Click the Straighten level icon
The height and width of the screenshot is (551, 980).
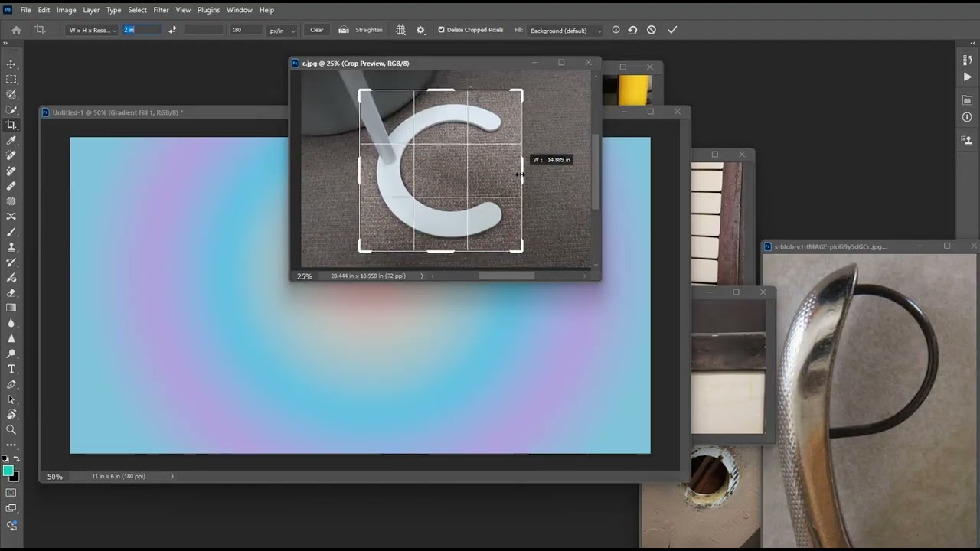point(344,30)
